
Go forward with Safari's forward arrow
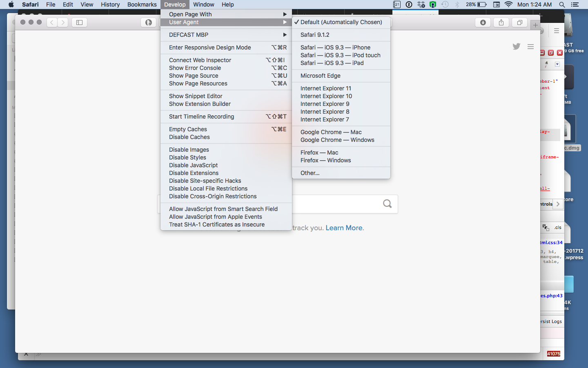click(x=63, y=22)
